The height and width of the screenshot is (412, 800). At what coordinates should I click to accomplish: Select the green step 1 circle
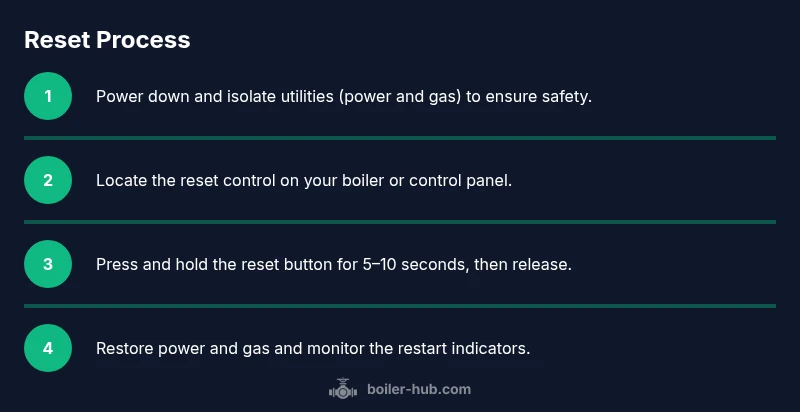pyautogui.click(x=48, y=96)
